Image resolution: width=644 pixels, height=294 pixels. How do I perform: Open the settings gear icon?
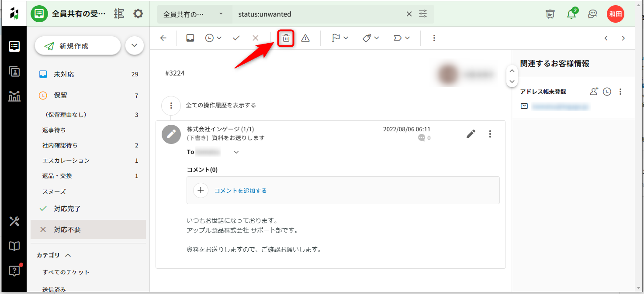138,14
